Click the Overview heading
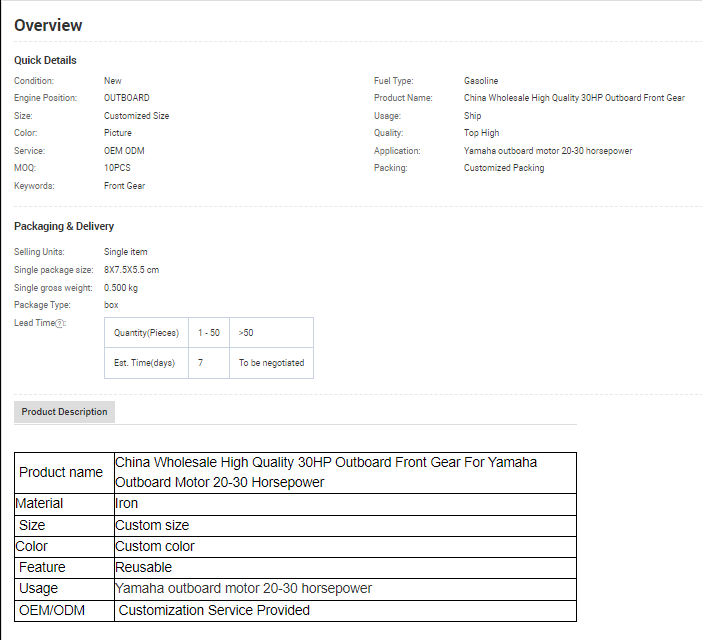The width and height of the screenshot is (702, 640). point(48,26)
